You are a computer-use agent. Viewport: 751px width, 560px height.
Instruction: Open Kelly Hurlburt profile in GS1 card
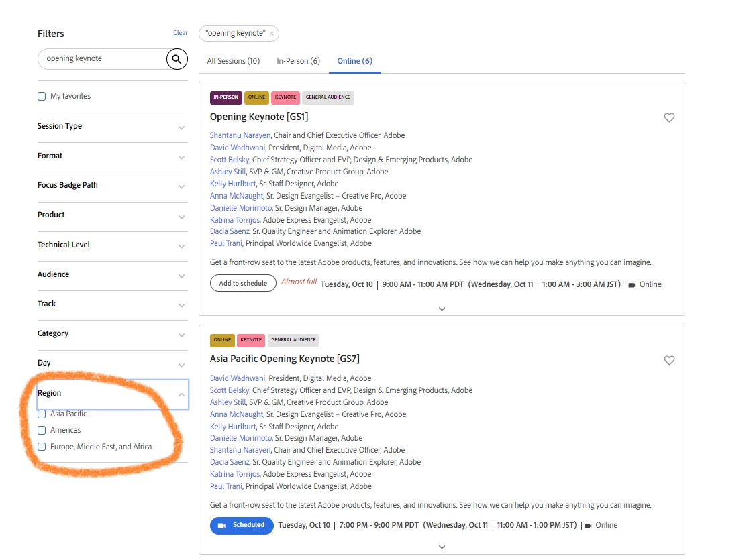tap(233, 184)
